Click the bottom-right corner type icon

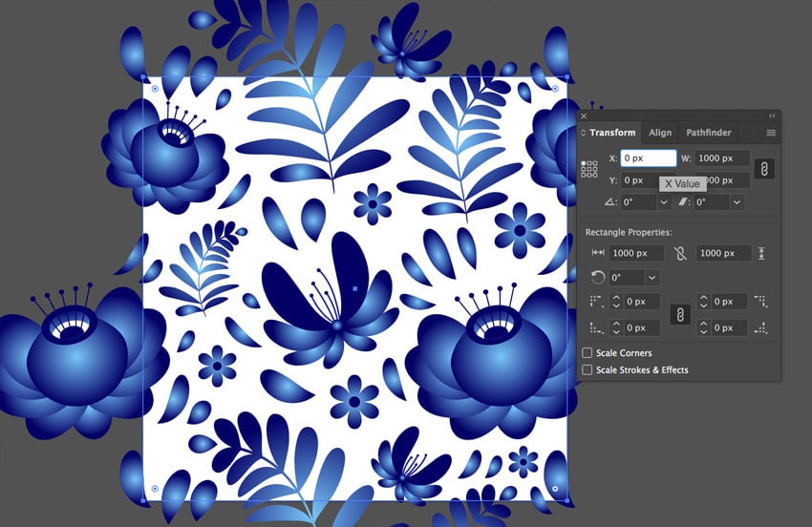[761, 327]
